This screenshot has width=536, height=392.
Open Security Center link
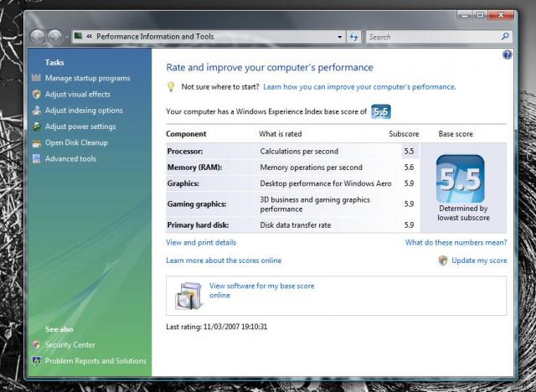point(70,344)
